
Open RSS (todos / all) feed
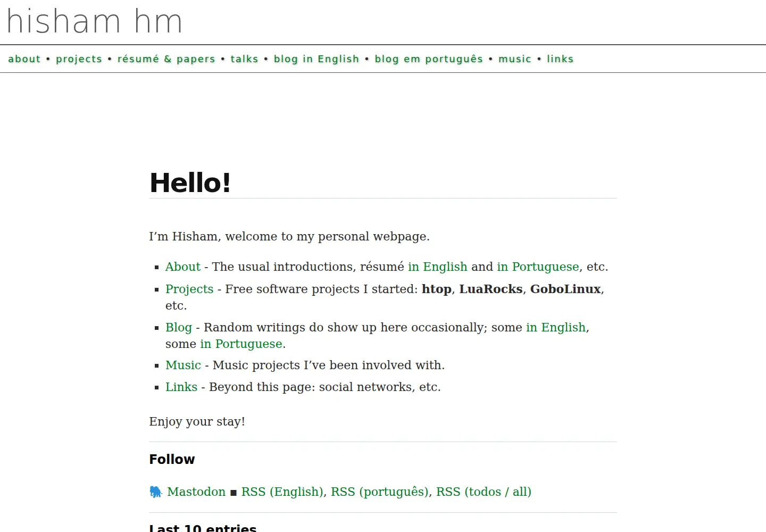(484, 492)
